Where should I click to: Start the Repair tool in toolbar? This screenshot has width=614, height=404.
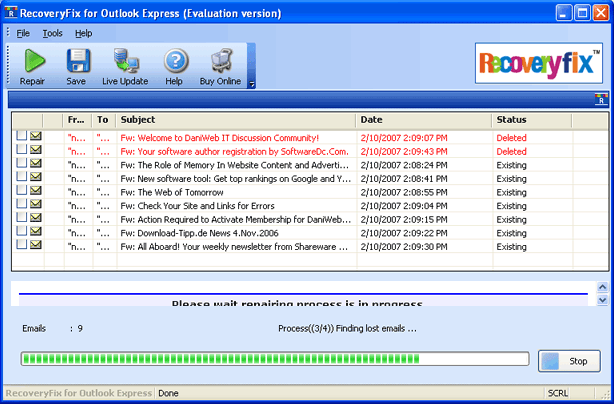point(33,67)
